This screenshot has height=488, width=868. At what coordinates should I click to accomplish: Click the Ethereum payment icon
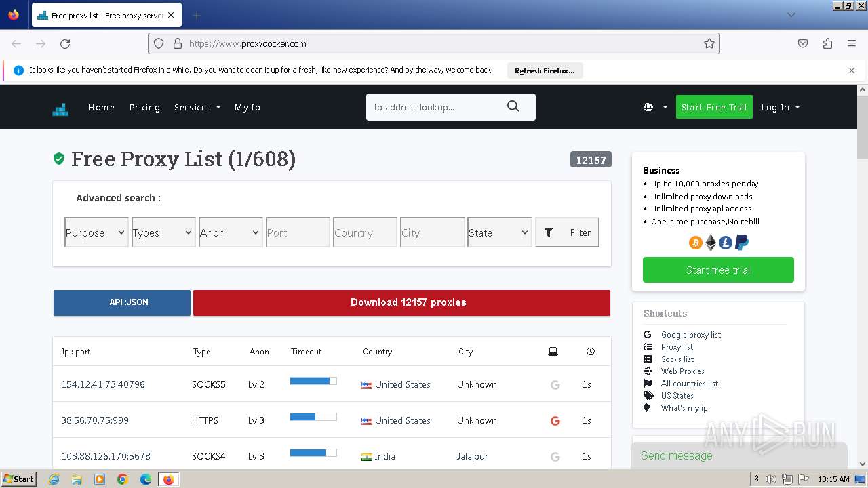click(711, 242)
